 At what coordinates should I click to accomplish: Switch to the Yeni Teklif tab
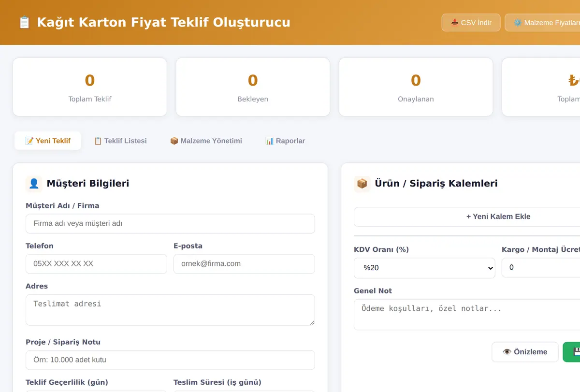(48, 141)
